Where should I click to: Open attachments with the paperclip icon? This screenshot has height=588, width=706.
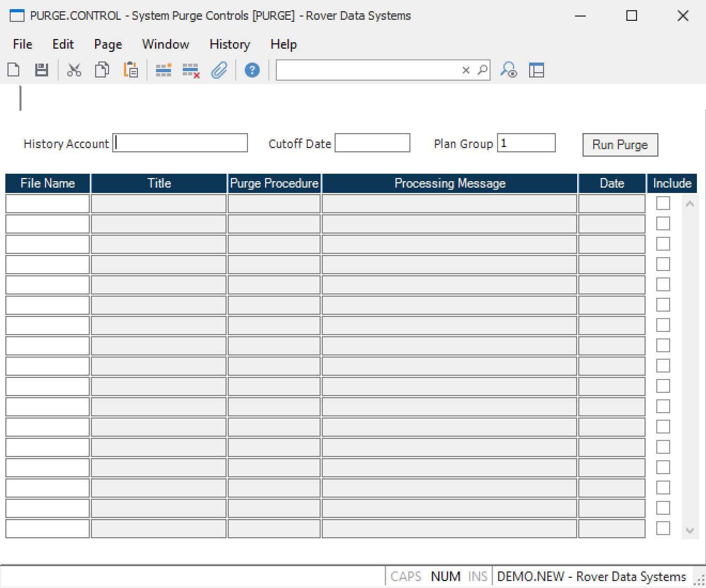[219, 70]
